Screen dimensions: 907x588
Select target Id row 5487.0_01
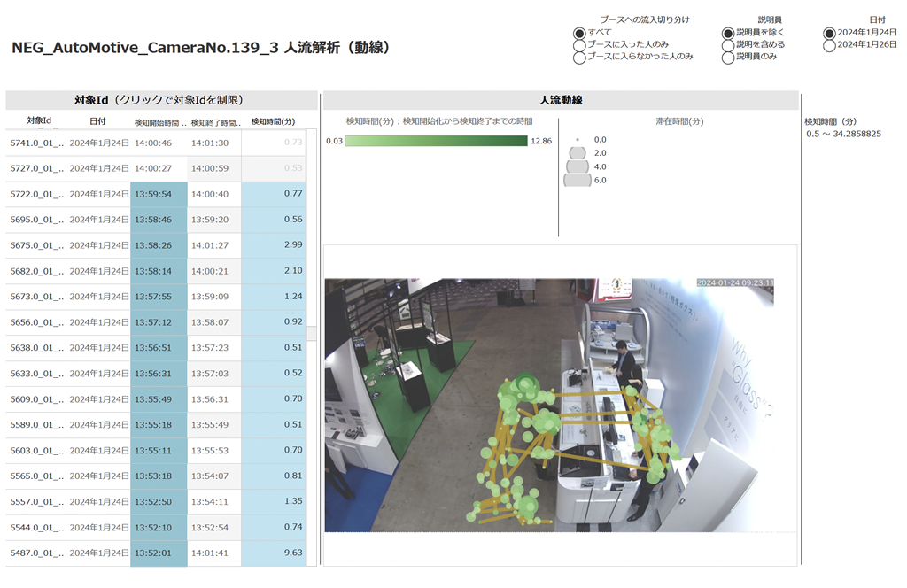point(36,553)
